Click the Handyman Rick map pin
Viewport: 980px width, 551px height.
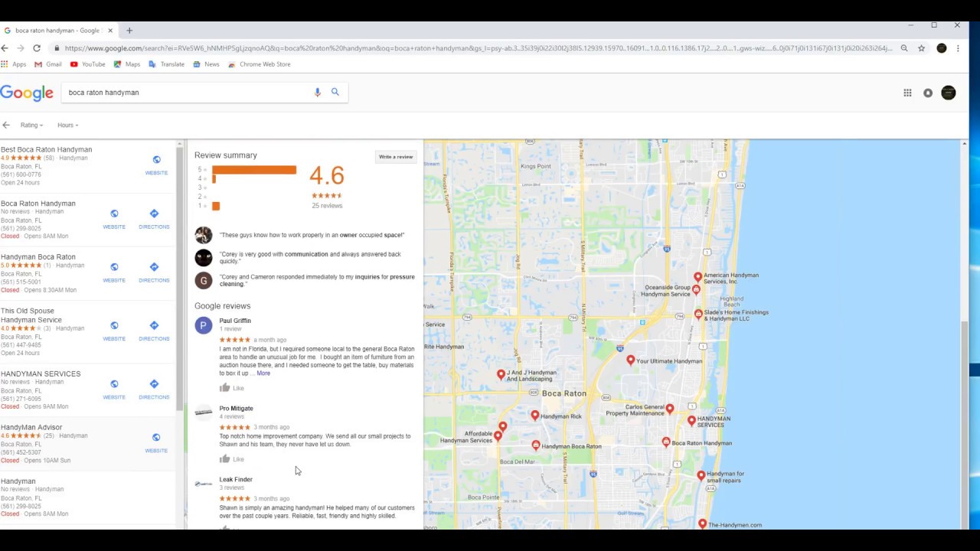pos(535,415)
